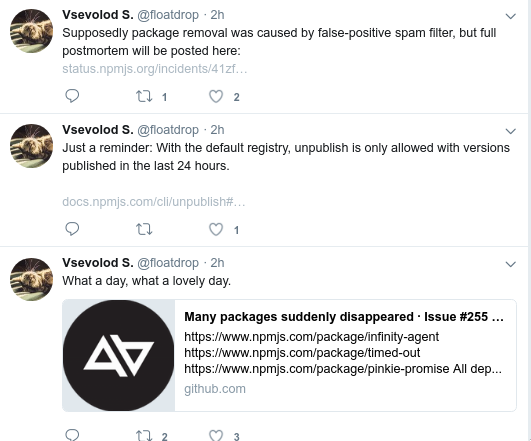
Task: Reply to the unpublish reminder tweet
Action: coord(72,229)
